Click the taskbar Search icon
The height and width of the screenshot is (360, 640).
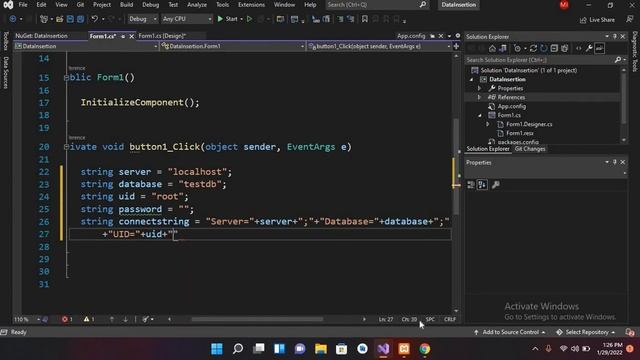pyautogui.click(x=238, y=349)
